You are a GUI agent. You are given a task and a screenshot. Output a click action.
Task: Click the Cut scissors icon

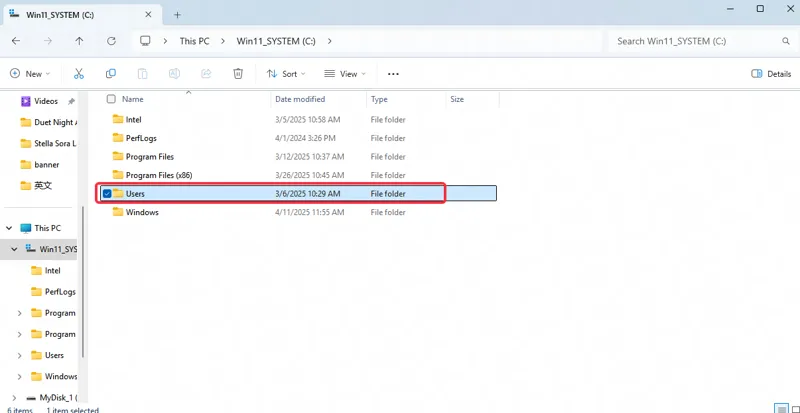point(79,74)
